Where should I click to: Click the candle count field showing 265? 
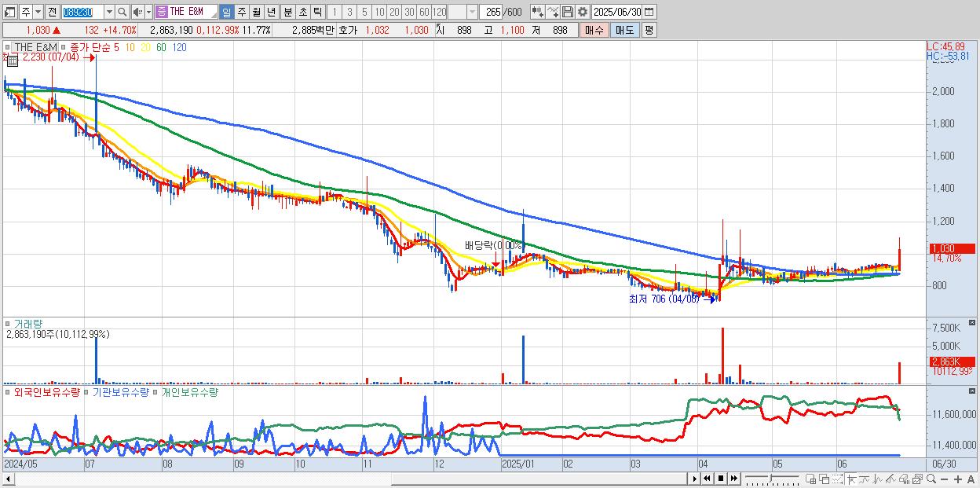(x=490, y=12)
